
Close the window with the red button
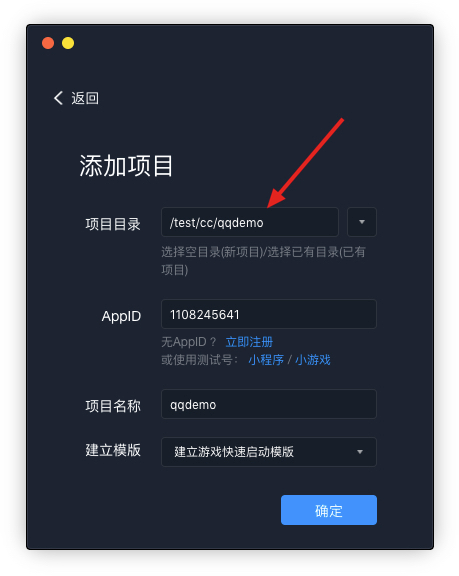coord(48,43)
